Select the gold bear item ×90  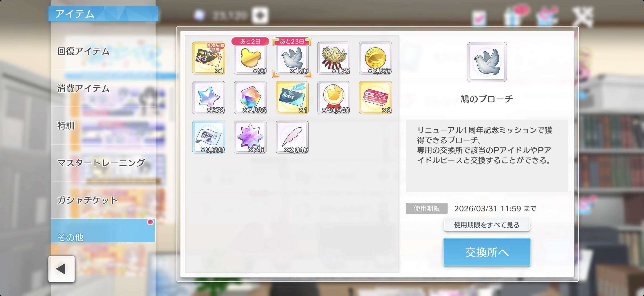pos(250,58)
